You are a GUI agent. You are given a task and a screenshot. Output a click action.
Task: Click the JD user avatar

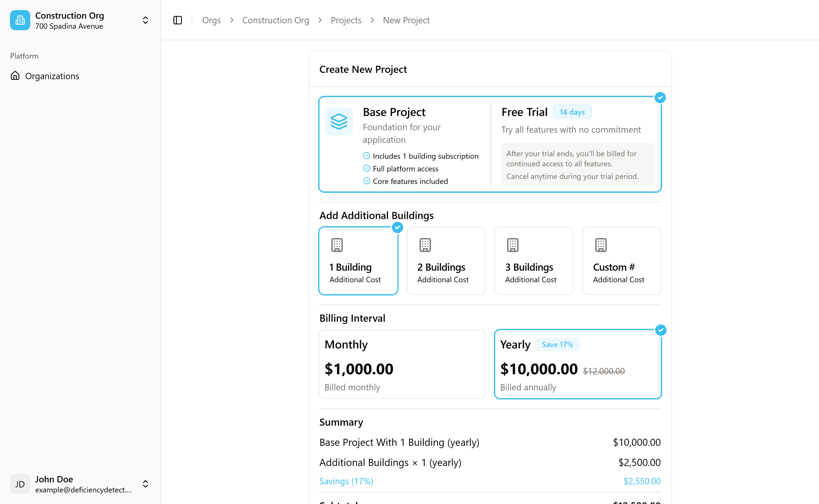(x=20, y=484)
